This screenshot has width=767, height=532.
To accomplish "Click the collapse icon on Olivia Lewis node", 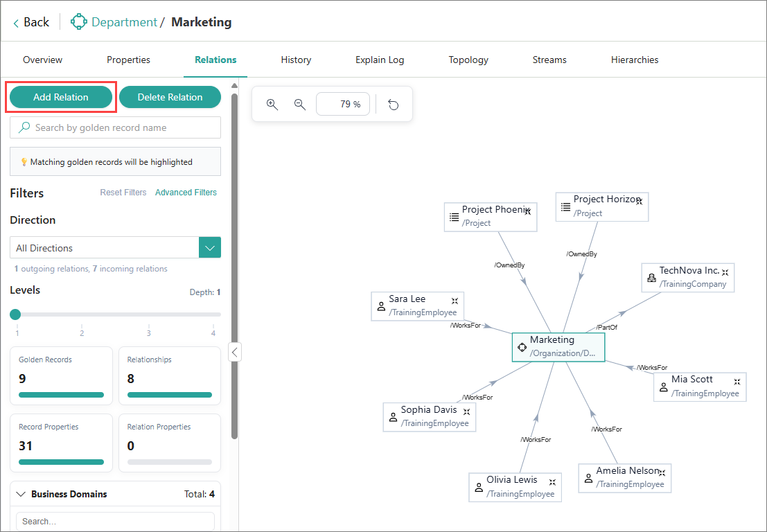I will pos(552,481).
